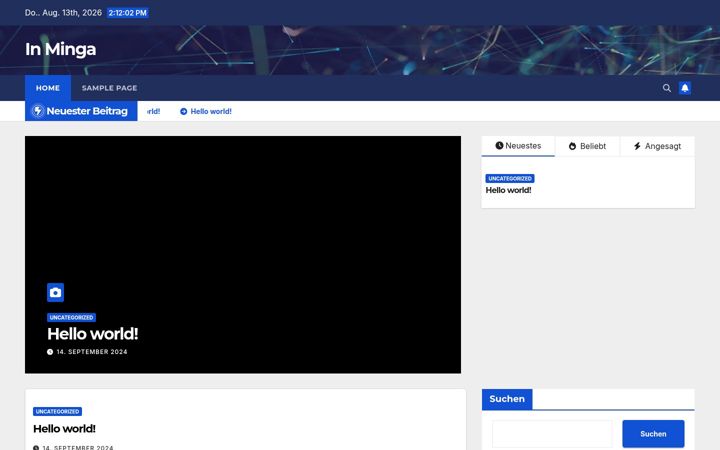Click the camera icon on featured post
Image resolution: width=720 pixels, height=450 pixels.
click(56, 292)
